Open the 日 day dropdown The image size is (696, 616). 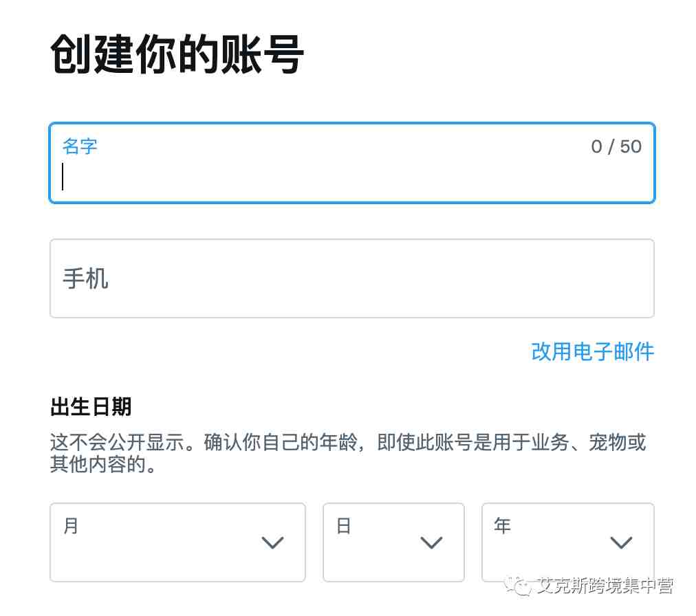click(x=393, y=542)
